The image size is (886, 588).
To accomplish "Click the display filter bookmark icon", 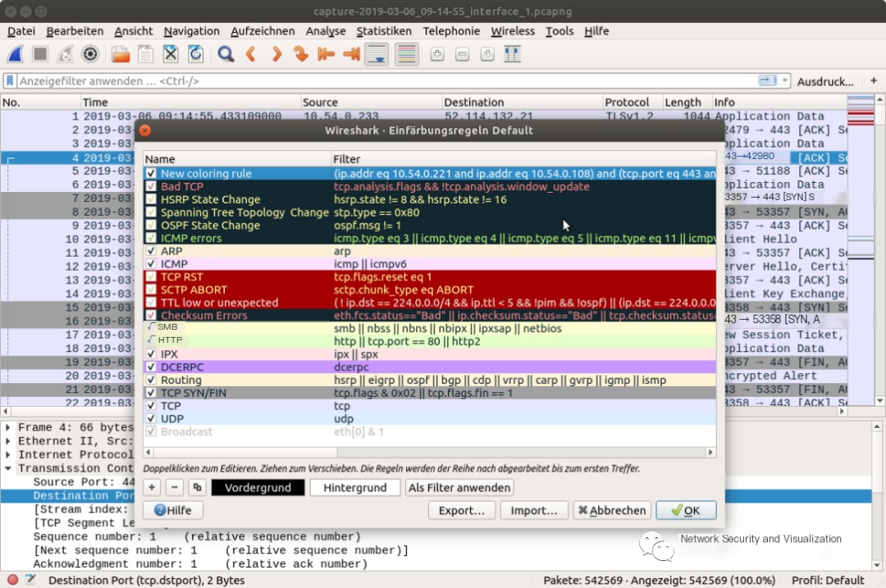I will [10, 80].
